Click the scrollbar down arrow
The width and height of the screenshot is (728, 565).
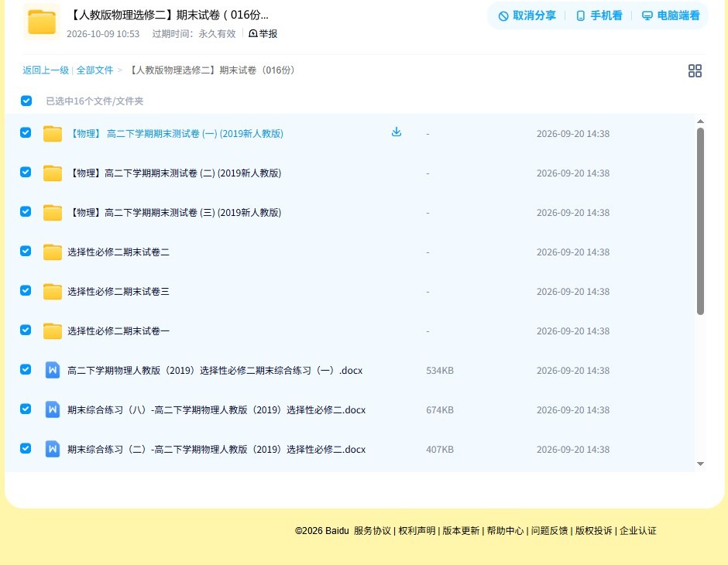click(x=700, y=464)
